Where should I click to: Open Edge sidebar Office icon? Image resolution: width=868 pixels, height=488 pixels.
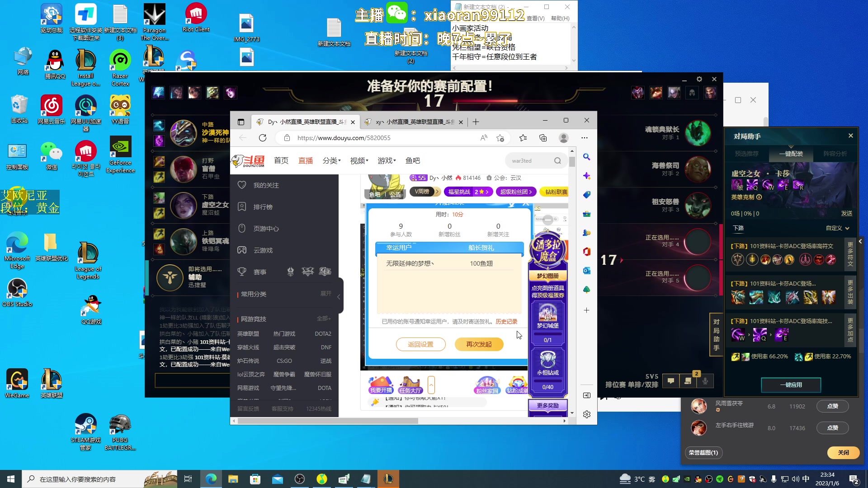click(586, 252)
